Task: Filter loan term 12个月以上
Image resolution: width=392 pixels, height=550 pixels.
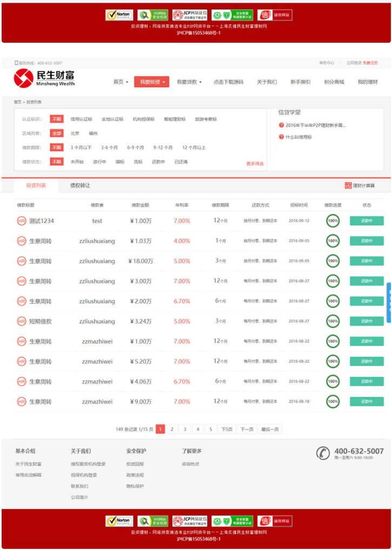Action: tap(194, 148)
